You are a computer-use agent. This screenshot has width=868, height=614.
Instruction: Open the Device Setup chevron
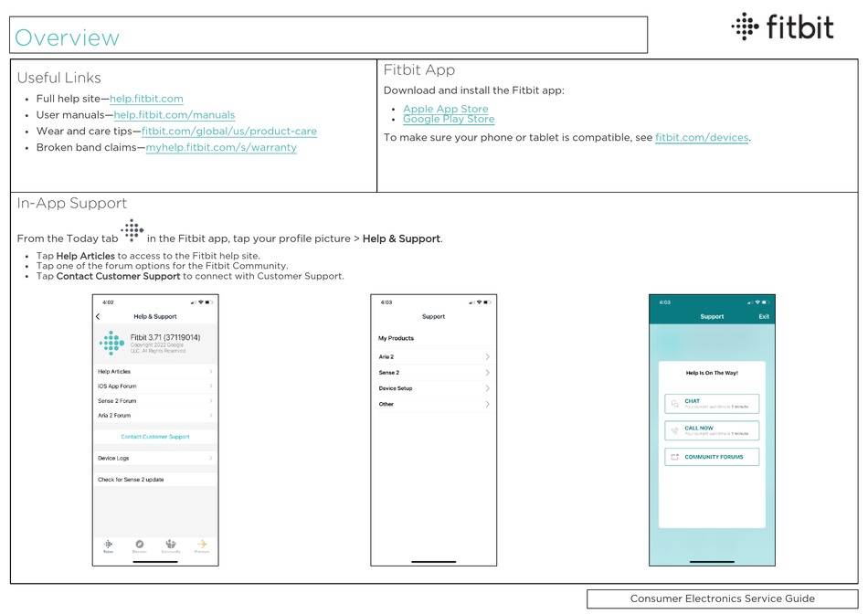(487, 388)
